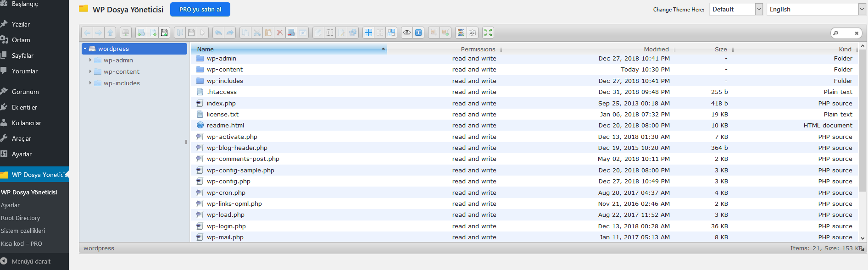This screenshot has width=868, height=270.
Task: Click the paste clipboard icon
Action: pos(268,33)
